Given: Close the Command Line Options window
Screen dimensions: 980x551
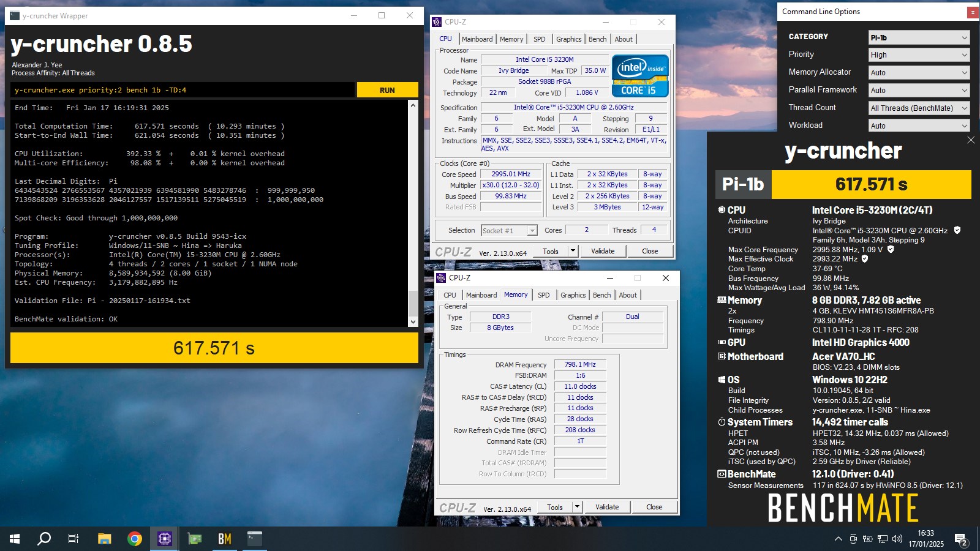Looking at the screenshot, I should coord(973,12).
